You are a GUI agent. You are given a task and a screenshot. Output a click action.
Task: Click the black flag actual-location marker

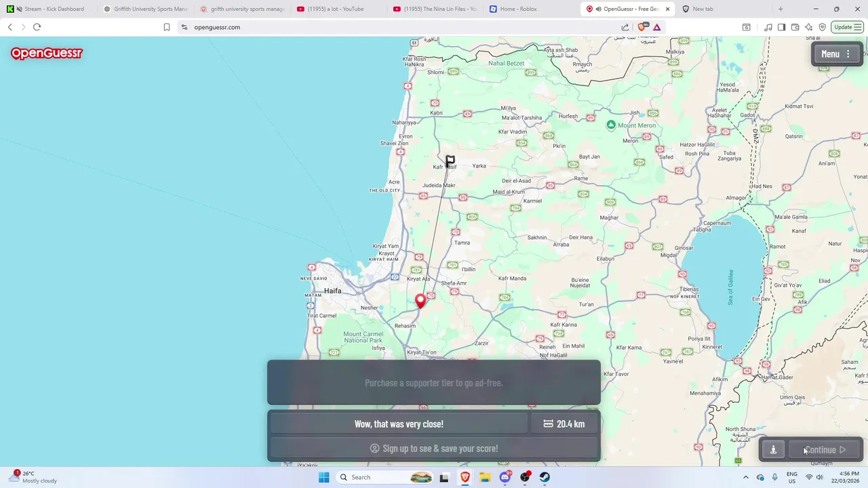(450, 161)
